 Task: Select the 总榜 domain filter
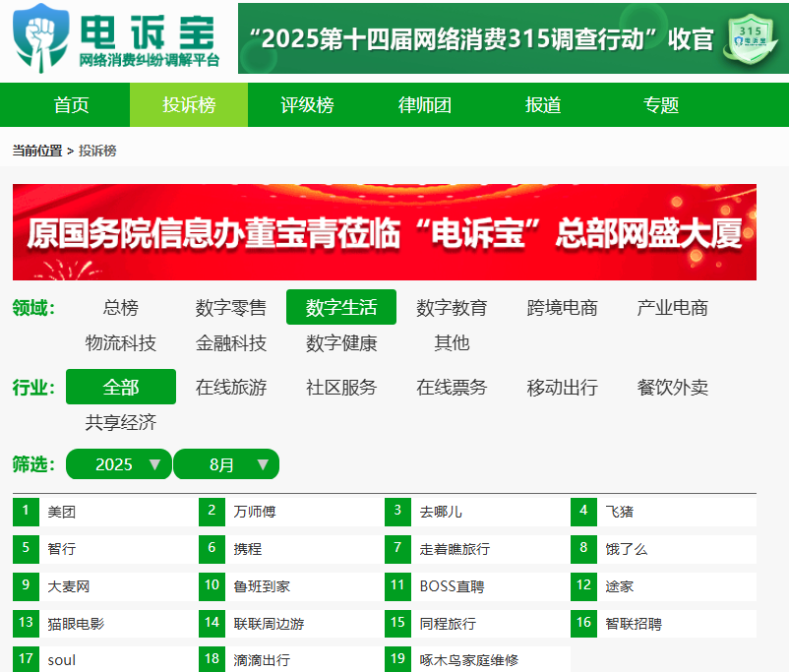click(121, 307)
